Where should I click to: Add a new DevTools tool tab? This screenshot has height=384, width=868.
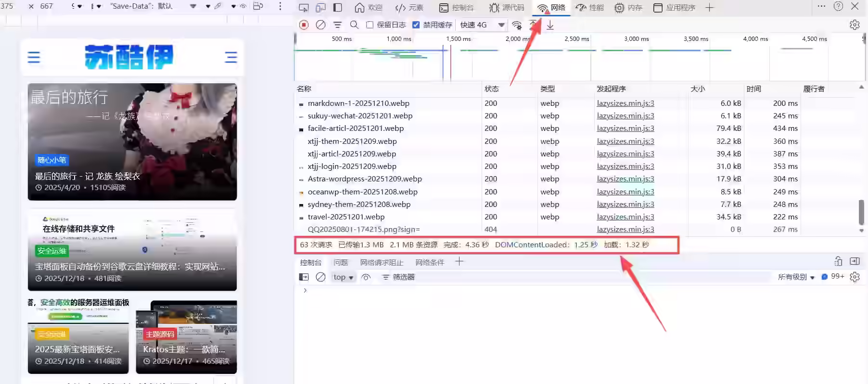[709, 8]
